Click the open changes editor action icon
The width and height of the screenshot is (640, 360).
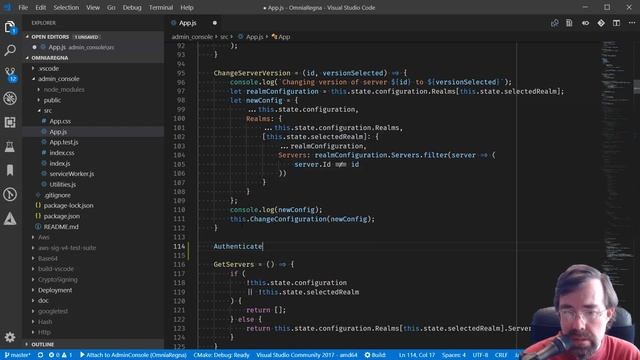click(554, 23)
